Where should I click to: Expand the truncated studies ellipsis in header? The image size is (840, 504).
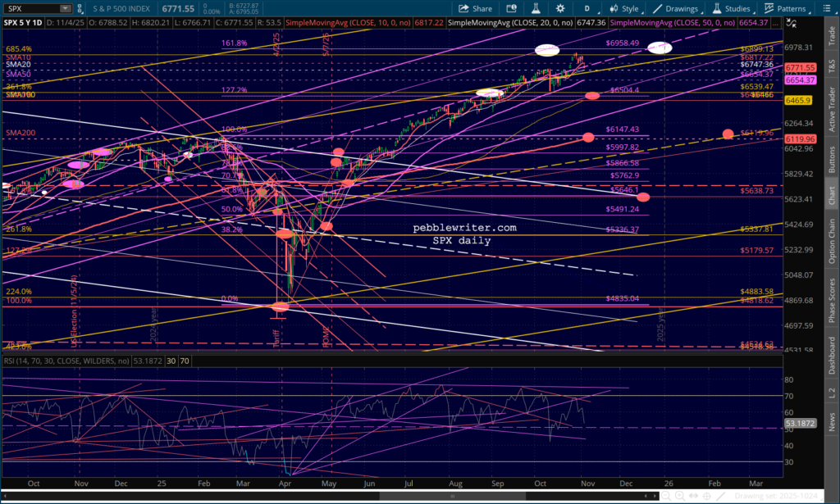tap(774, 23)
